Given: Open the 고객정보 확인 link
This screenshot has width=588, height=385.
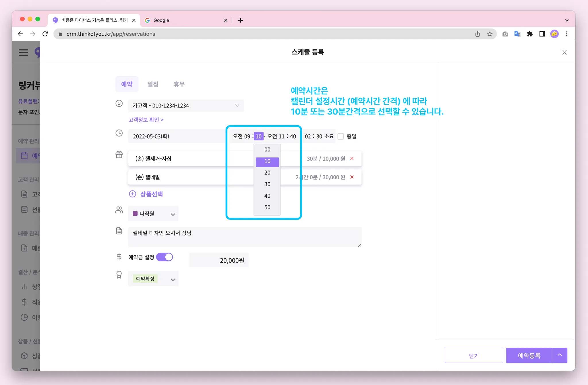Looking at the screenshot, I should [x=146, y=120].
